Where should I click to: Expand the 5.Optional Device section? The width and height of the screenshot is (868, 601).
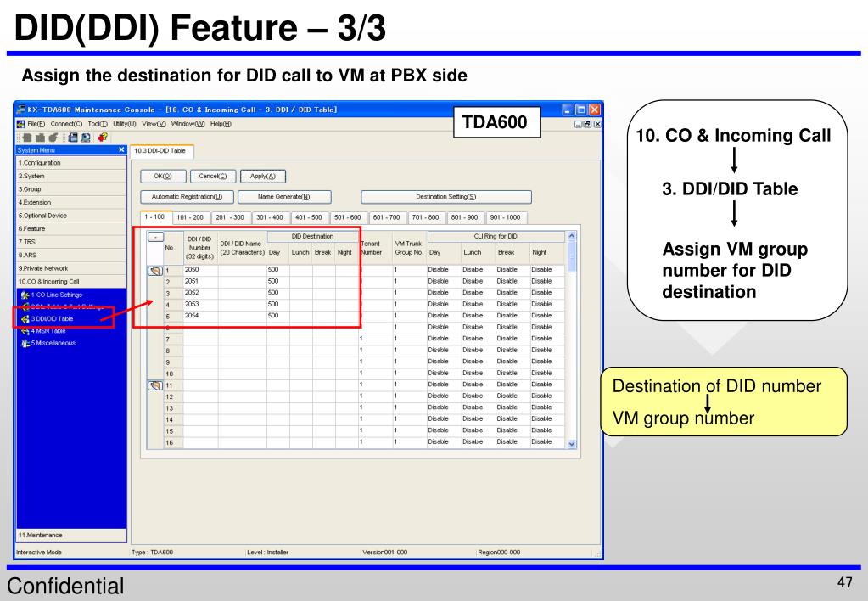click(71, 216)
